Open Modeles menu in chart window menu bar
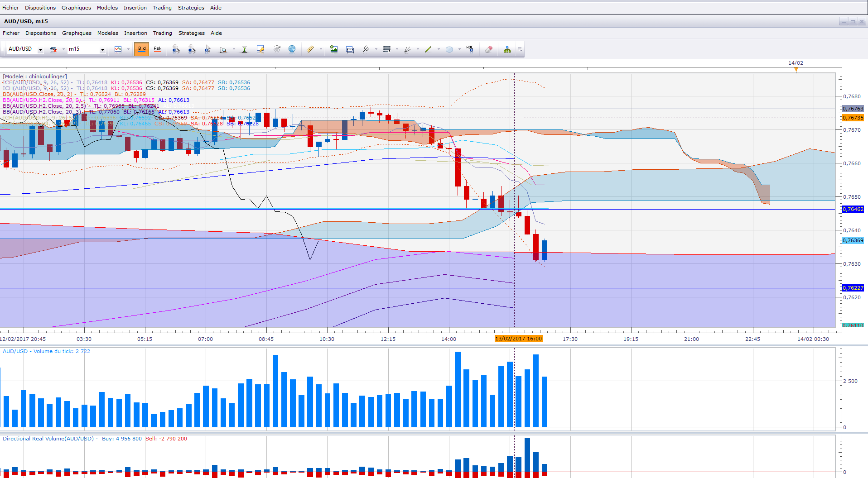Image resolution: width=868 pixels, height=478 pixels. point(108,33)
